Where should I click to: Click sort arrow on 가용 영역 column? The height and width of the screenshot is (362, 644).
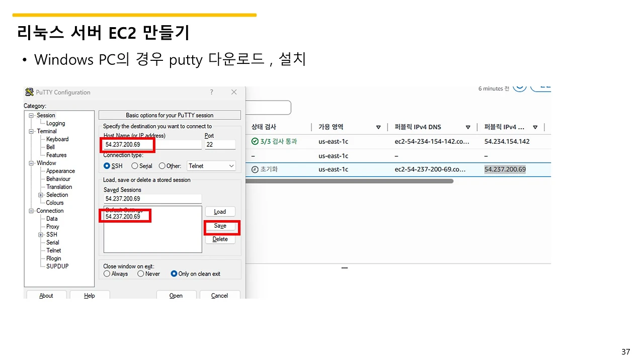(x=378, y=127)
